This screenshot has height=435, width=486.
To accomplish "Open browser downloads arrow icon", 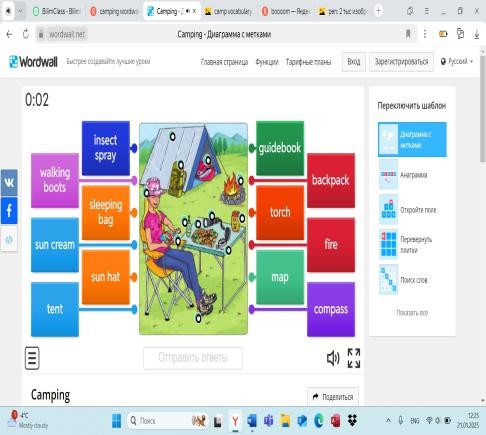I will click(x=477, y=34).
